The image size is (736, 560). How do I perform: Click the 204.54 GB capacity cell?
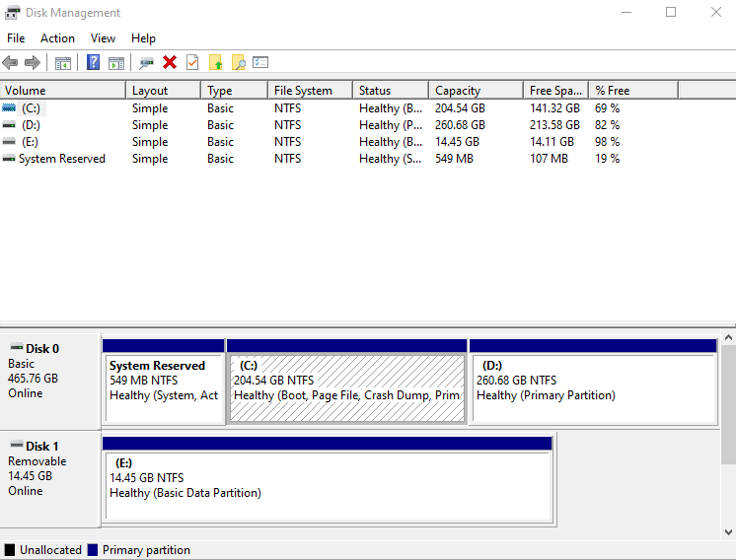[460, 108]
